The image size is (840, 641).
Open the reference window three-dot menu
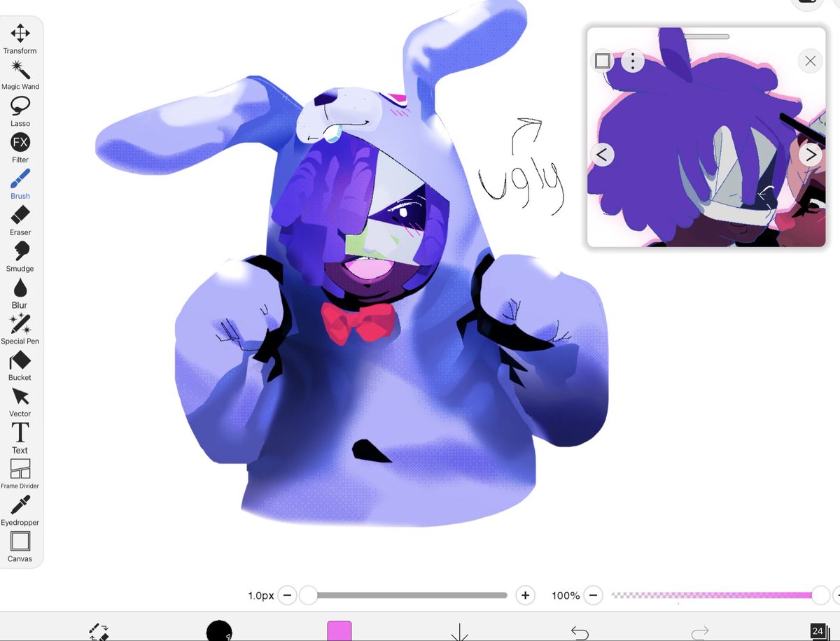pos(633,61)
